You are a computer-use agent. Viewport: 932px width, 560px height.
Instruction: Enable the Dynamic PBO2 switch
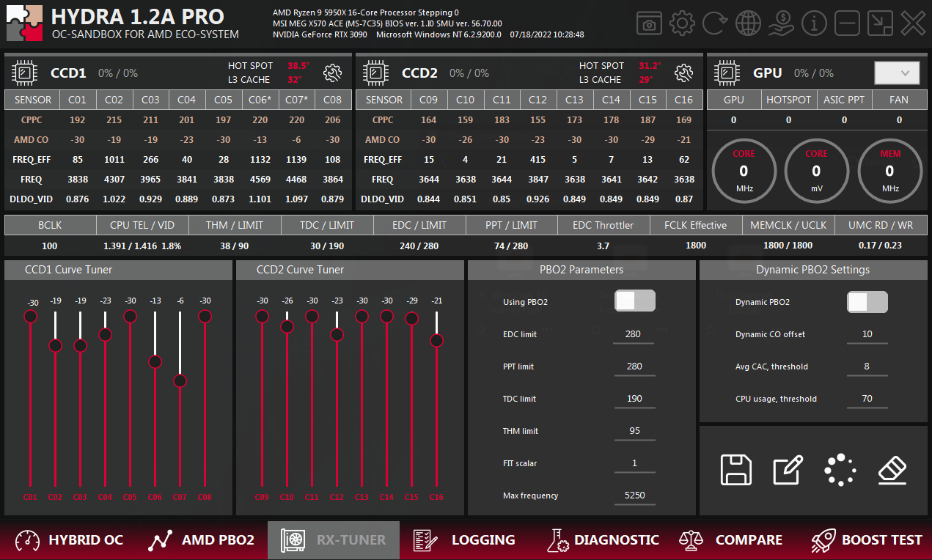(867, 302)
